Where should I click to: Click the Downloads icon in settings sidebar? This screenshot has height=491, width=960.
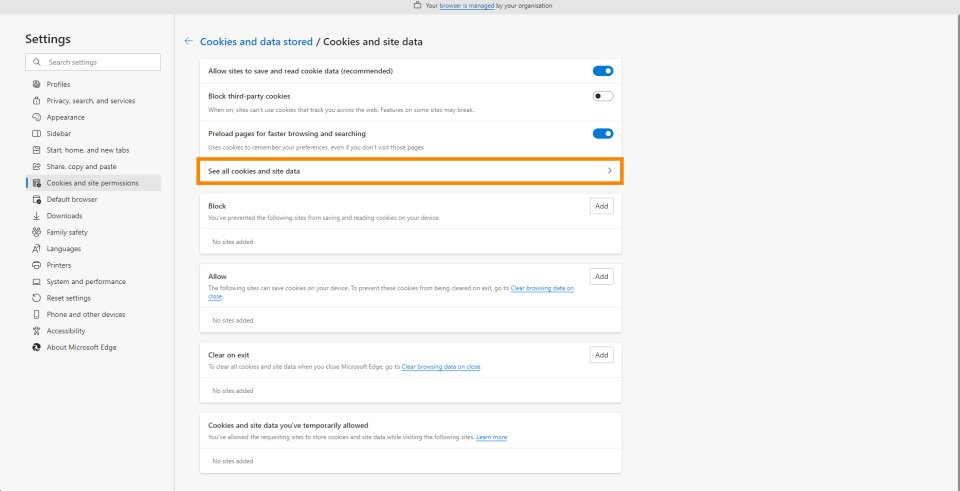(37, 216)
